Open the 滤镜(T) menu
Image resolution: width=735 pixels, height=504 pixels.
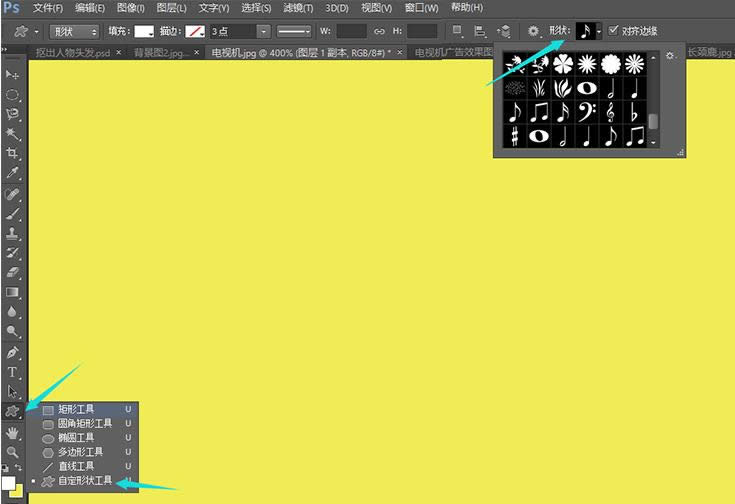click(298, 8)
